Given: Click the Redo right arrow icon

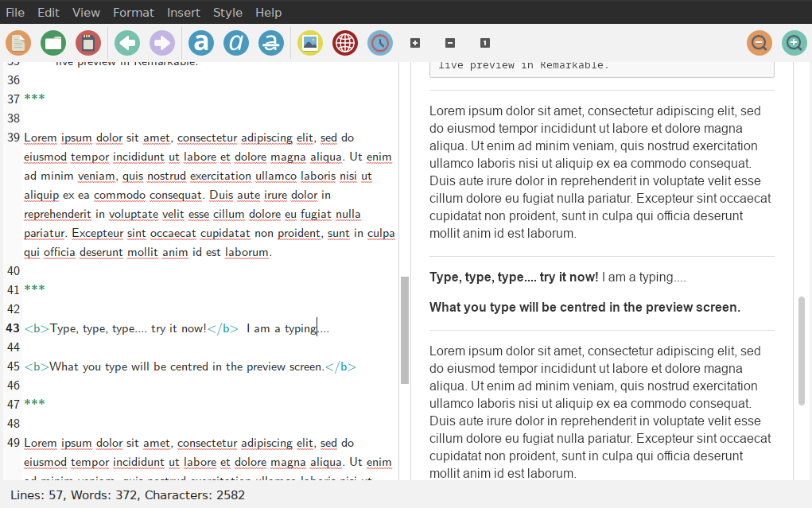Looking at the screenshot, I should (162, 43).
